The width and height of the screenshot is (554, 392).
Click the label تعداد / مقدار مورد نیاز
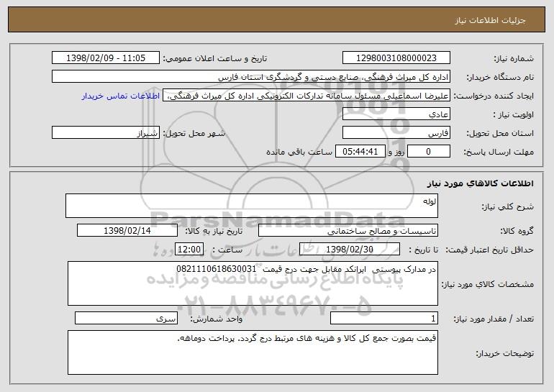pyautogui.click(x=494, y=319)
